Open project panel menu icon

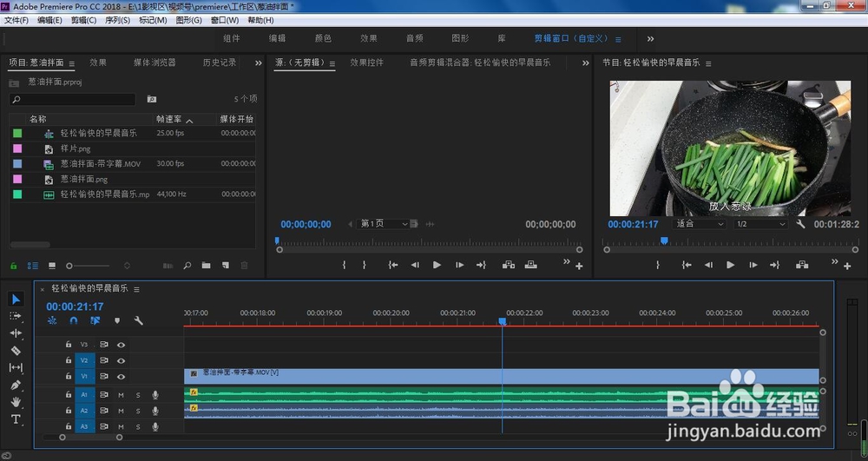[71, 63]
